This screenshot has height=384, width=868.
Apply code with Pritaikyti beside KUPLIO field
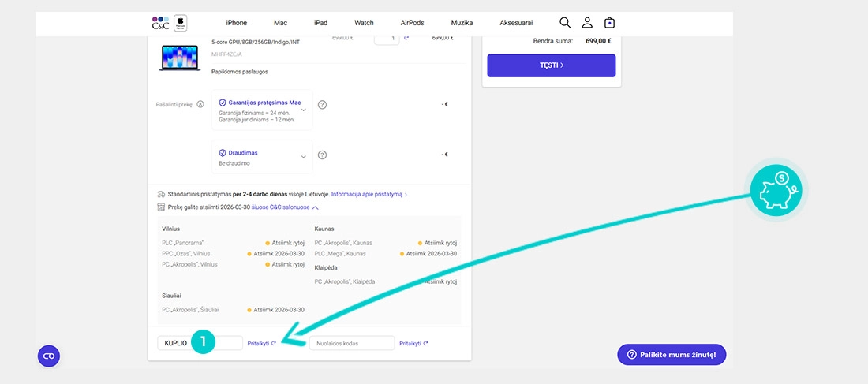click(261, 344)
